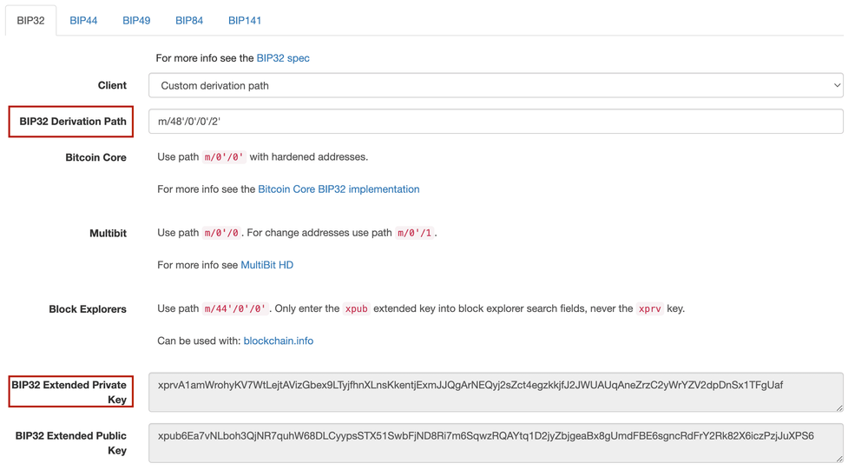The height and width of the screenshot is (470, 868).
Task: Go to the BIP84 tab
Action: [189, 20]
